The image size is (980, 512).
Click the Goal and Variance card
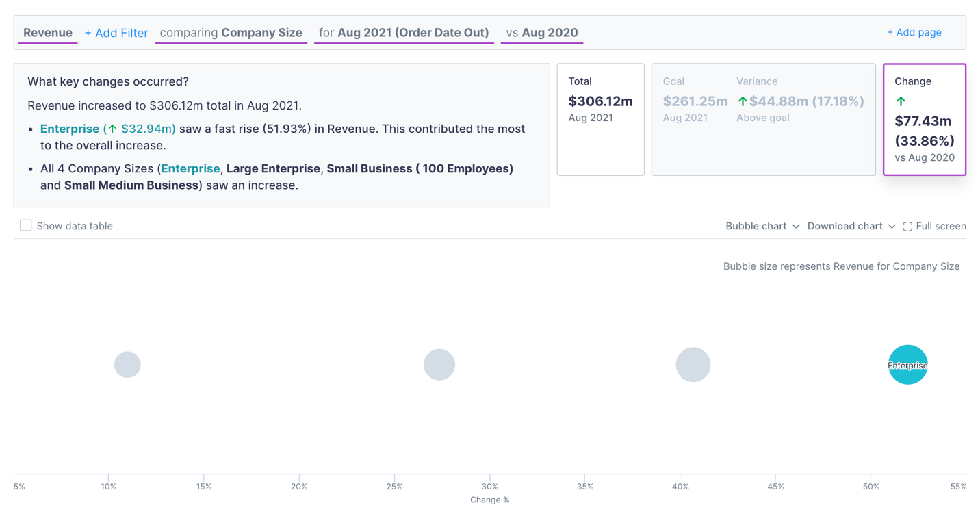763,120
